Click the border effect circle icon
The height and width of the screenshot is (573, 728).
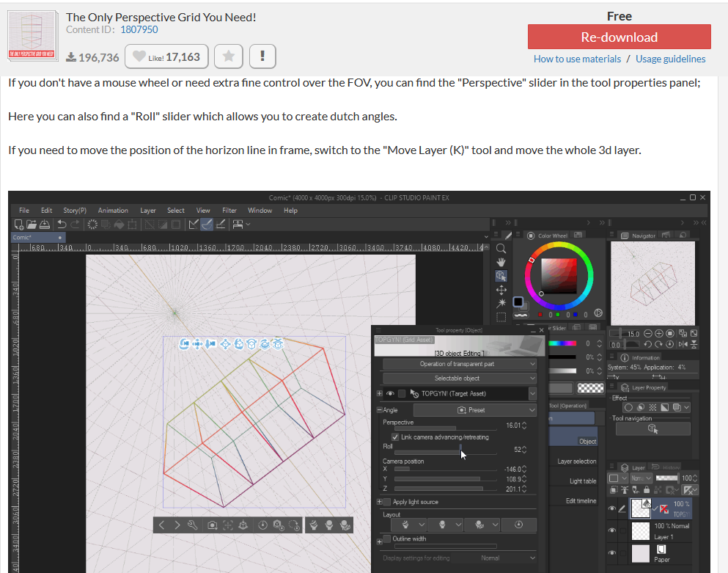[x=628, y=408]
